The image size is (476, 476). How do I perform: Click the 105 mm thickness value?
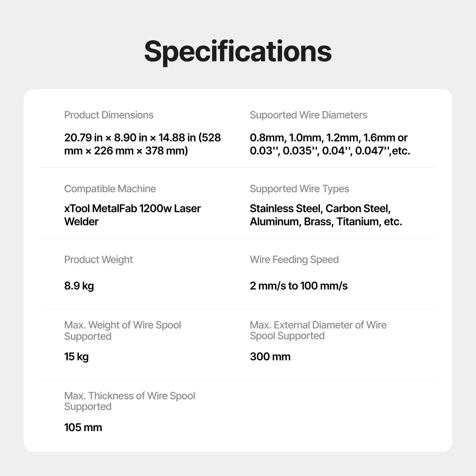(83, 427)
